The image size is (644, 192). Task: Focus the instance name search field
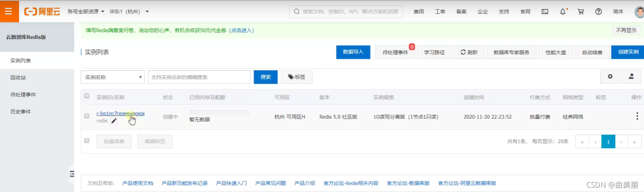[x=199, y=77]
